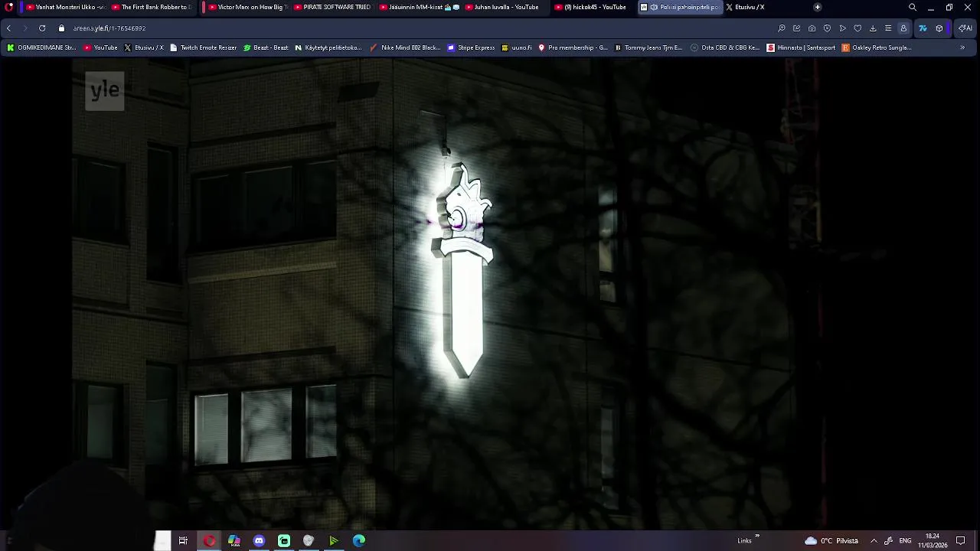Show hidden system tray icons
The image size is (980, 551).
874,541
